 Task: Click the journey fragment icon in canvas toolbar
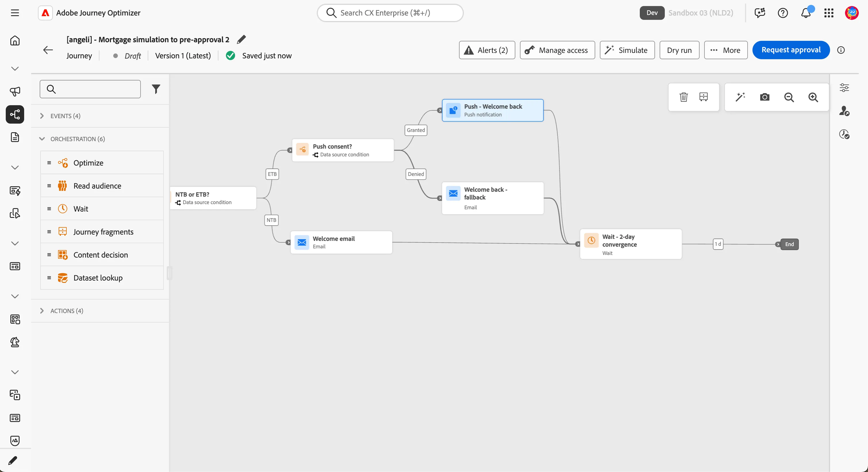pos(703,97)
